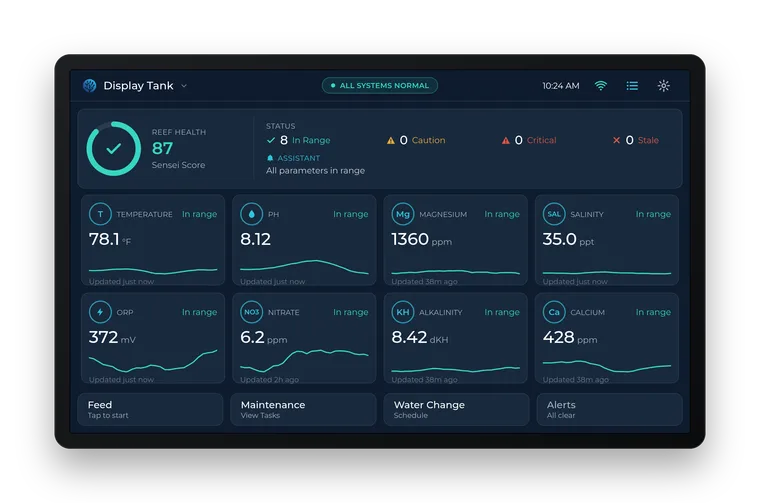
Task: Click the 87 Sensei Score value
Action: click(x=162, y=148)
